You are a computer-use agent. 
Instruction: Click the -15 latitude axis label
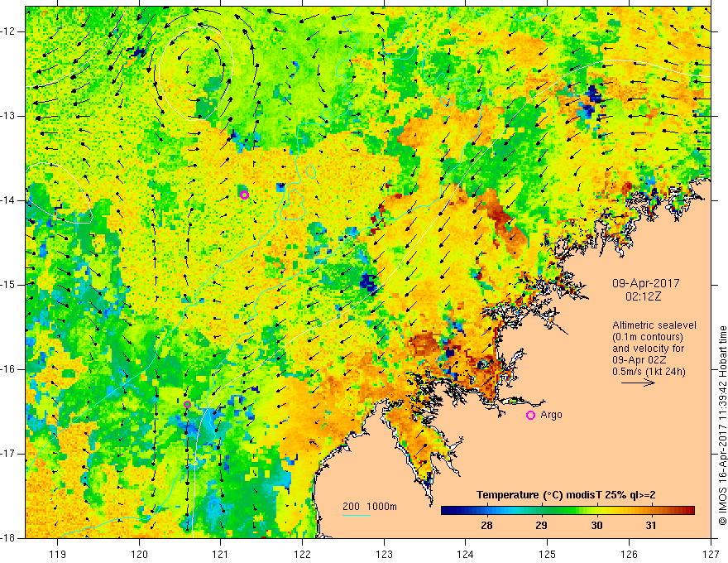tap(8, 285)
